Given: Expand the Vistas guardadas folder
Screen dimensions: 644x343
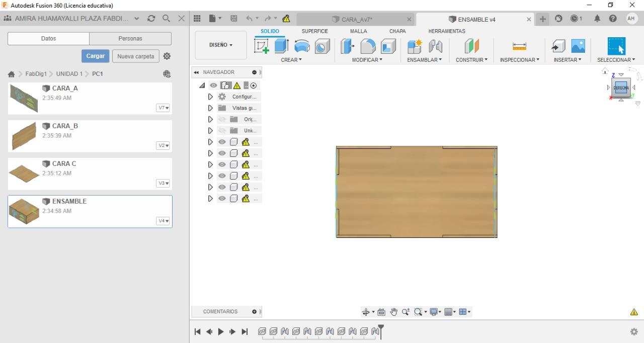Looking at the screenshot, I should [x=210, y=108].
